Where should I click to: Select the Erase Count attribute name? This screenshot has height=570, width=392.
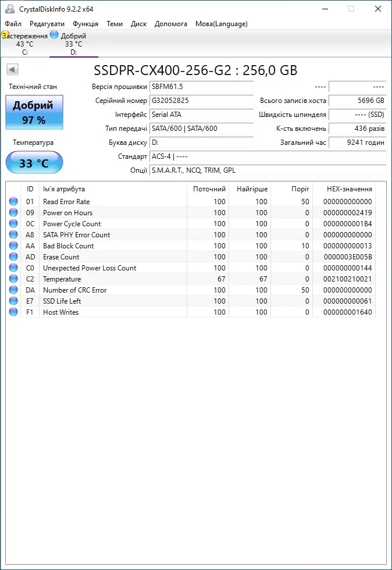click(60, 257)
